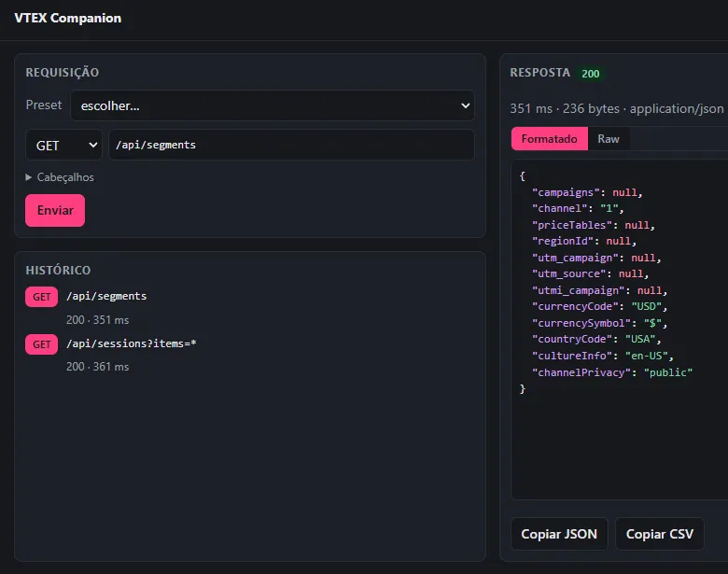Click the /api/segments URL input field

point(291,145)
